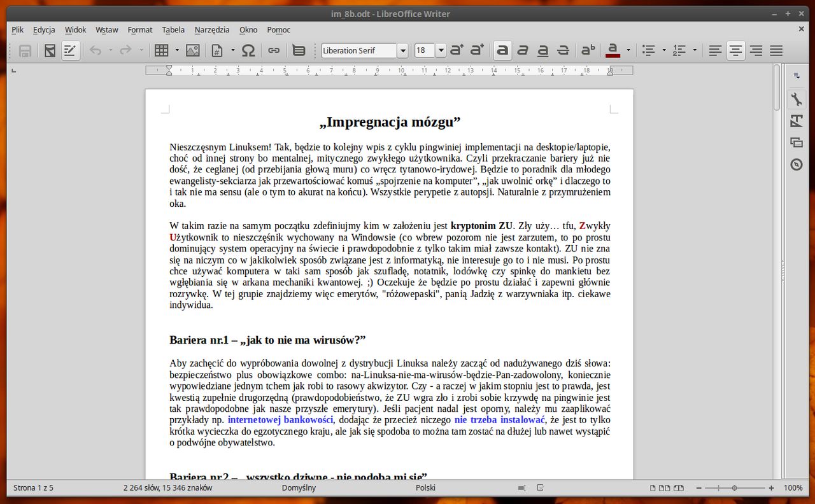Expand the Insert Field dropdown arrow
The width and height of the screenshot is (815, 504).
coord(232,50)
